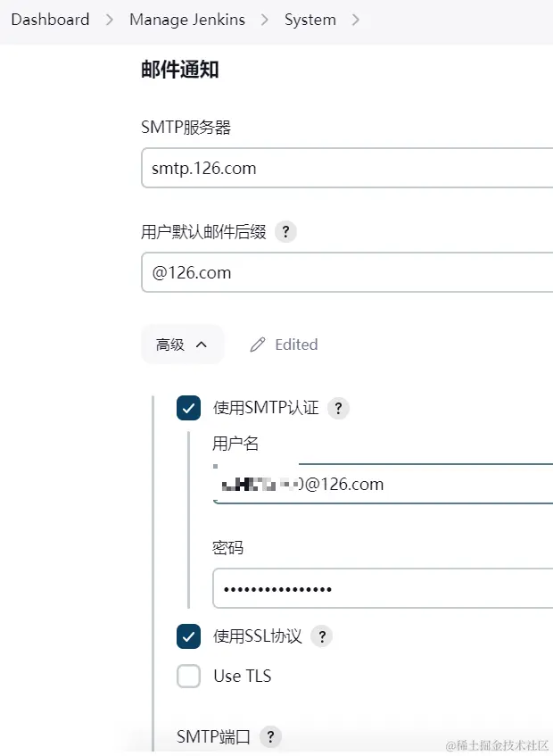Go to Manage Jenkins breadcrumb

(187, 20)
